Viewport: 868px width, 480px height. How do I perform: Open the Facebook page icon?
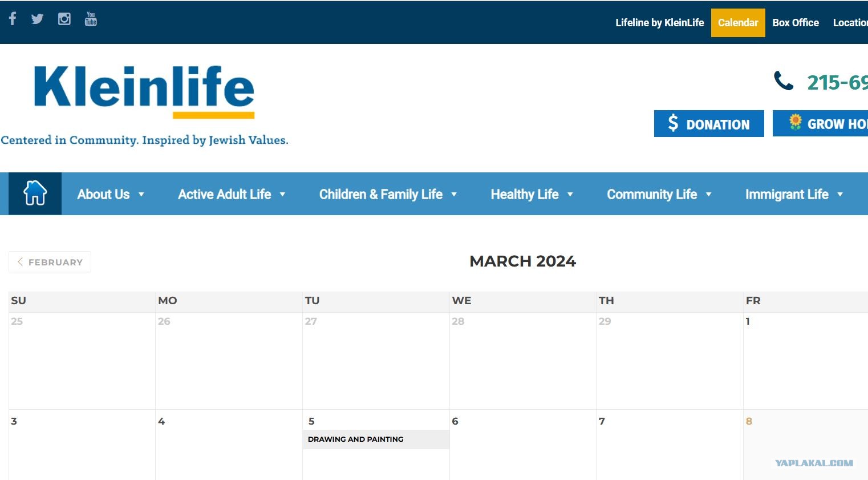point(13,18)
